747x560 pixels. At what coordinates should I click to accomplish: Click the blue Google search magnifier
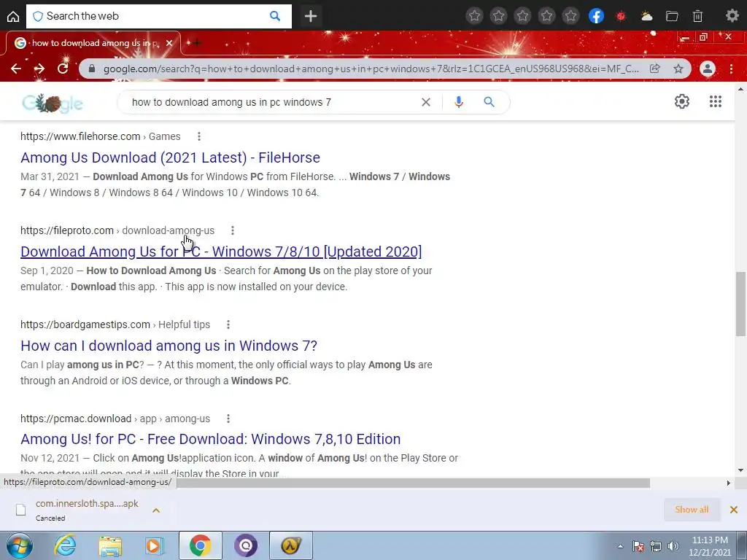click(x=489, y=102)
